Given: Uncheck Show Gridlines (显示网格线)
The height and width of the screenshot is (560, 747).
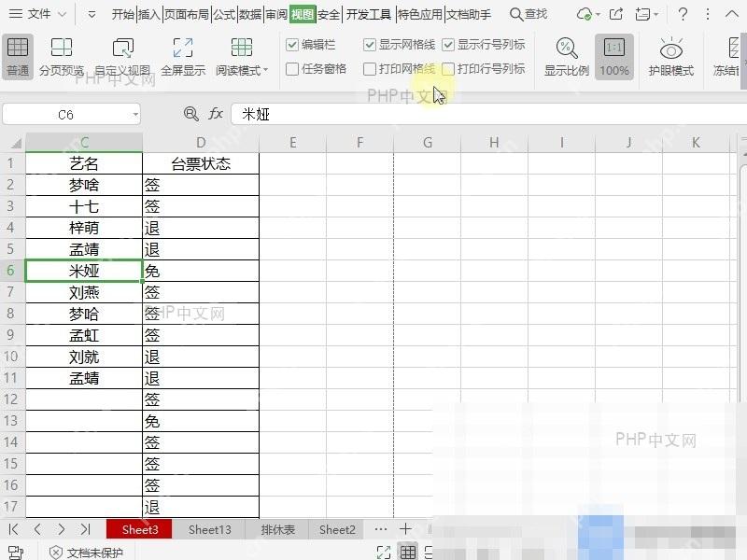Looking at the screenshot, I should point(369,45).
